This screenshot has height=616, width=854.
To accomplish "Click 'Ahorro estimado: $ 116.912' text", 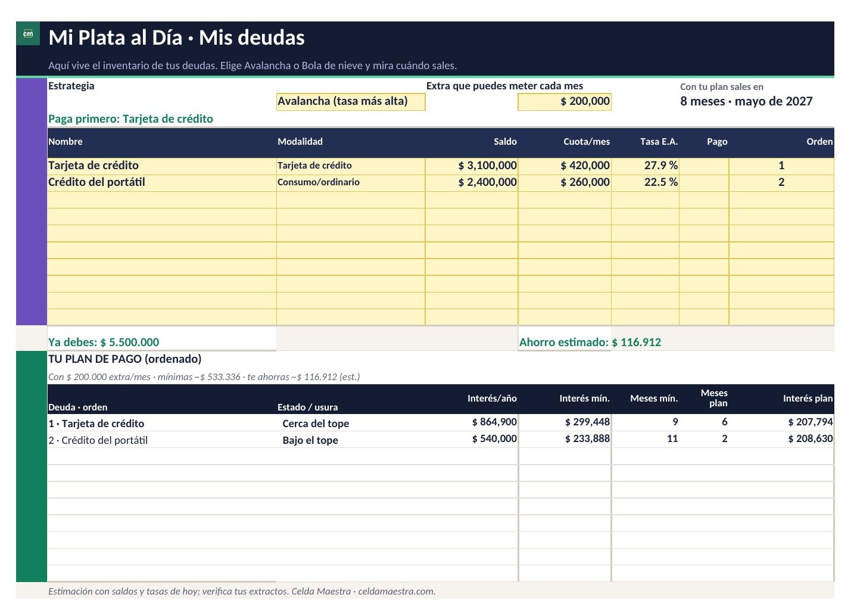I will coord(590,342).
